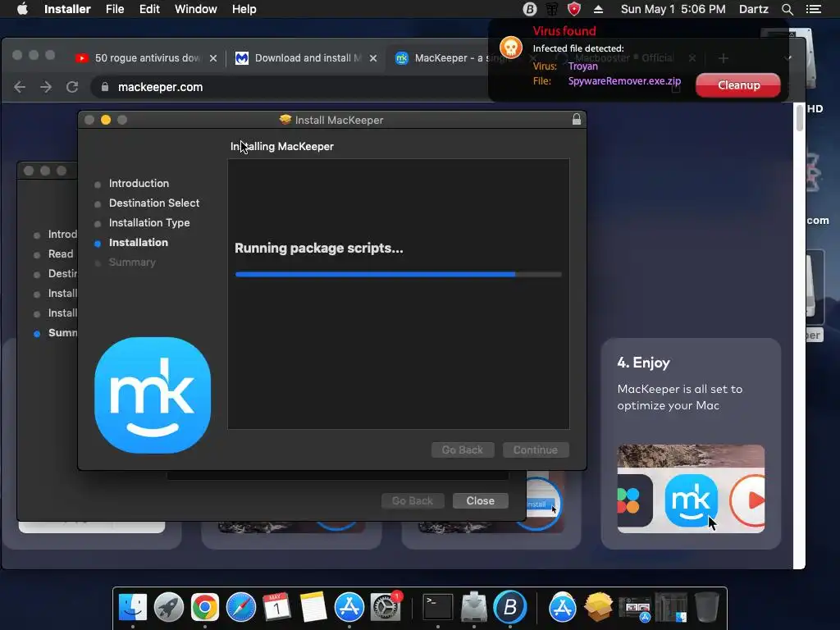Go forward in Chrome browser
Screen dimensions: 840x630
(46, 87)
